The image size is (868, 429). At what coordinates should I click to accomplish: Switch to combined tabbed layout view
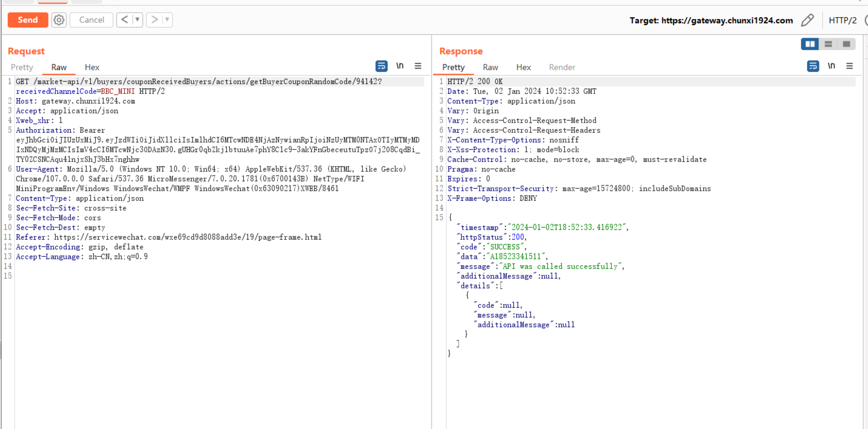[x=846, y=44]
